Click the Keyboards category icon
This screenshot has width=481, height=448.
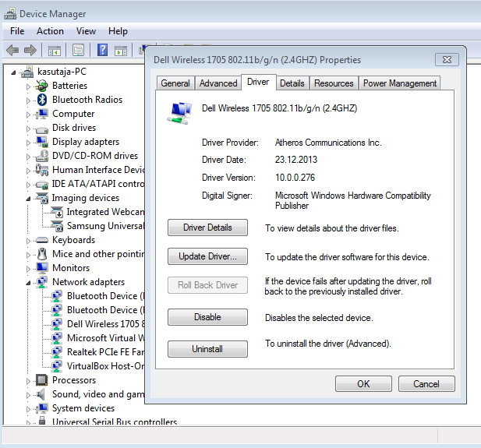(x=42, y=240)
